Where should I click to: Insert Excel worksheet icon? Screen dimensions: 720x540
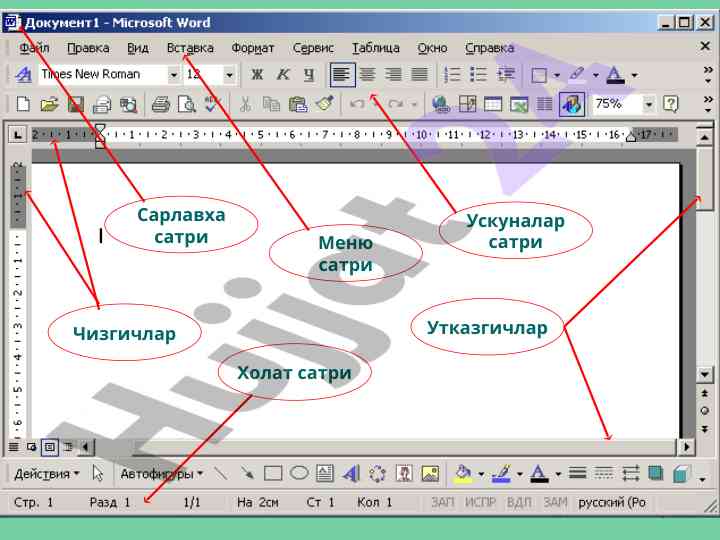tap(519, 104)
